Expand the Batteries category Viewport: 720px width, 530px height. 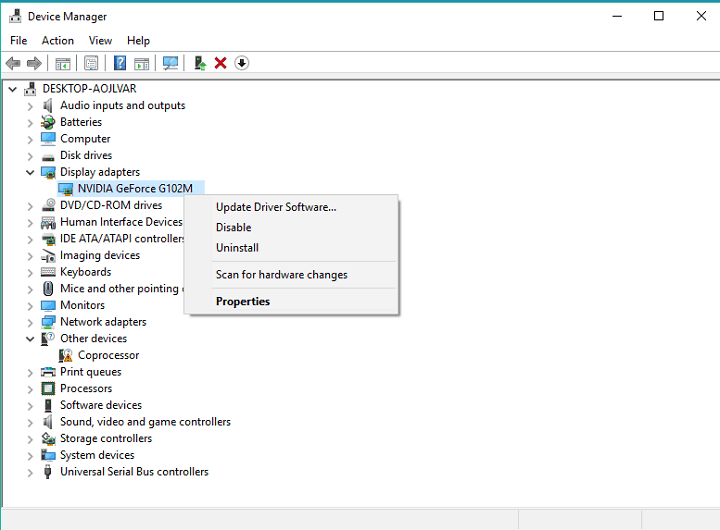click(x=30, y=122)
